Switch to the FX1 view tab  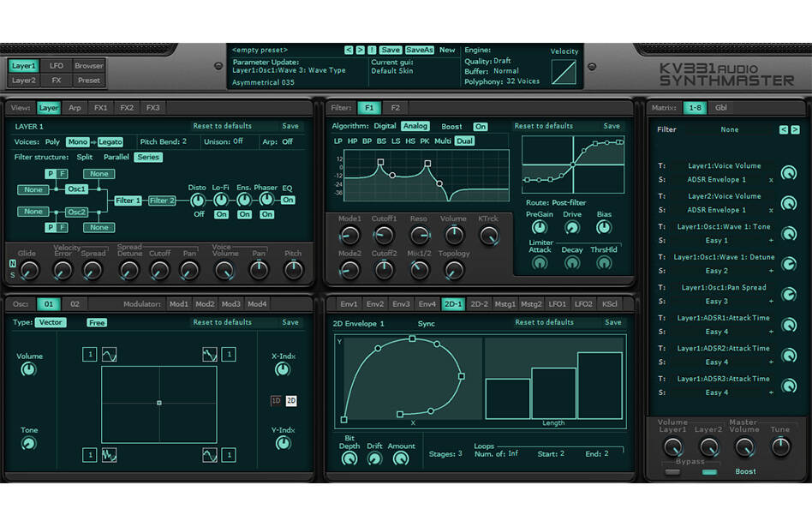[100, 108]
